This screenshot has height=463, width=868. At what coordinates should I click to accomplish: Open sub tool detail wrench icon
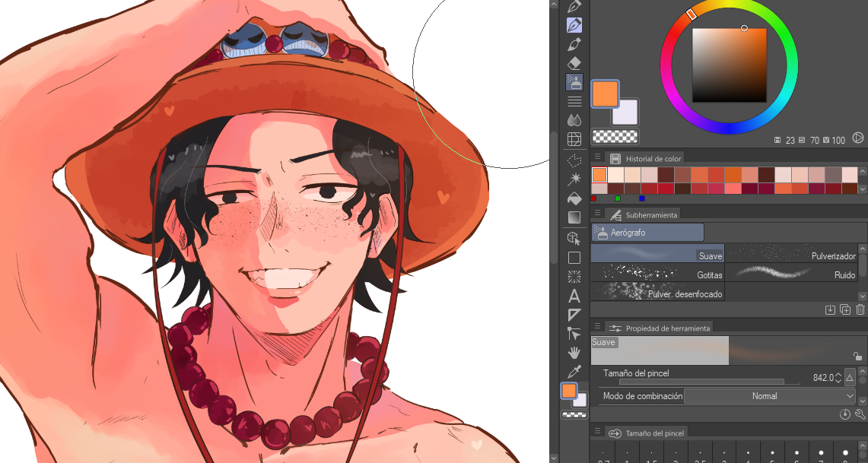(860, 414)
